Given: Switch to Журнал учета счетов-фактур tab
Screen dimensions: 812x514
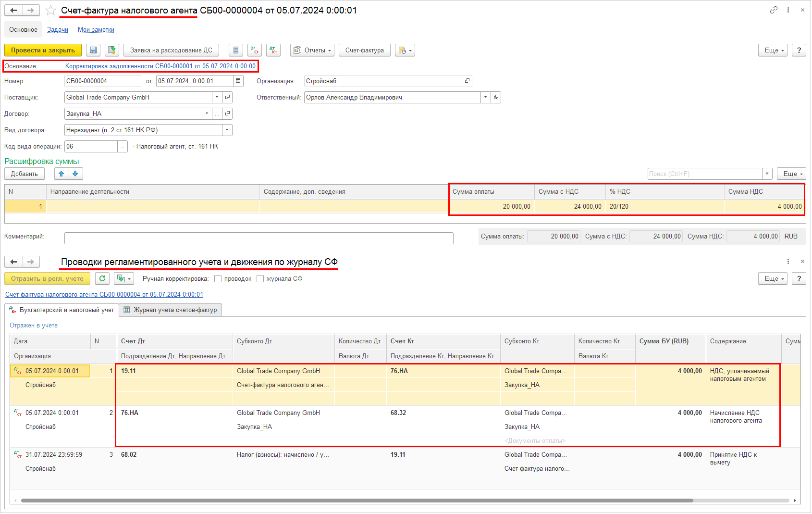Looking at the screenshot, I should click(170, 310).
